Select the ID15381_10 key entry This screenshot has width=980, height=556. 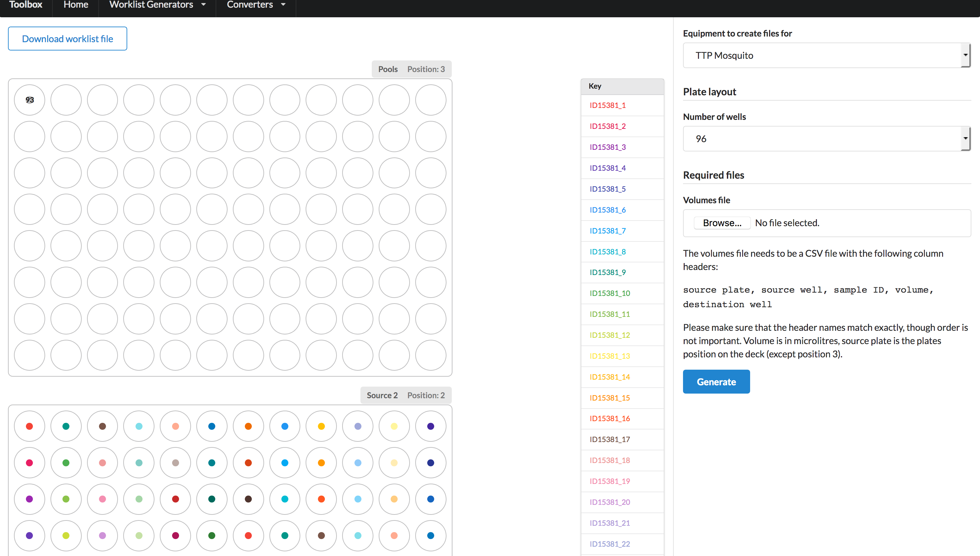(610, 293)
